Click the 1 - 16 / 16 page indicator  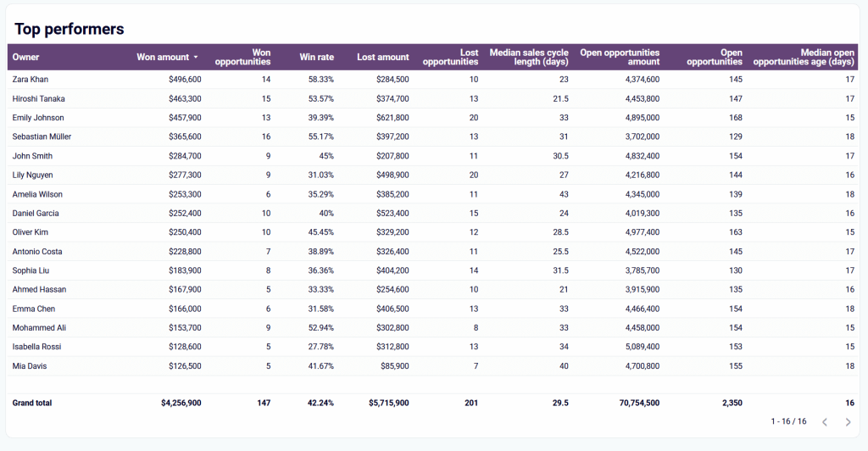pyautogui.click(x=788, y=421)
